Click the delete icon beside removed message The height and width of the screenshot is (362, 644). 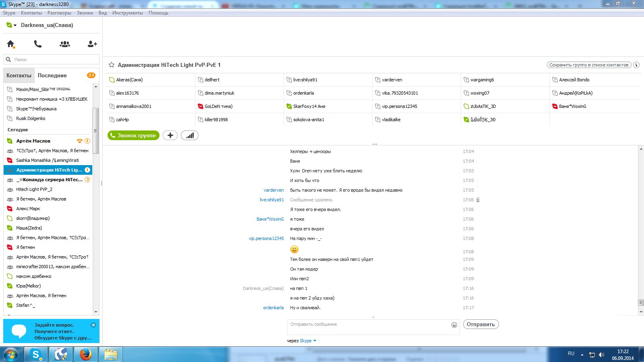pyautogui.click(x=478, y=200)
